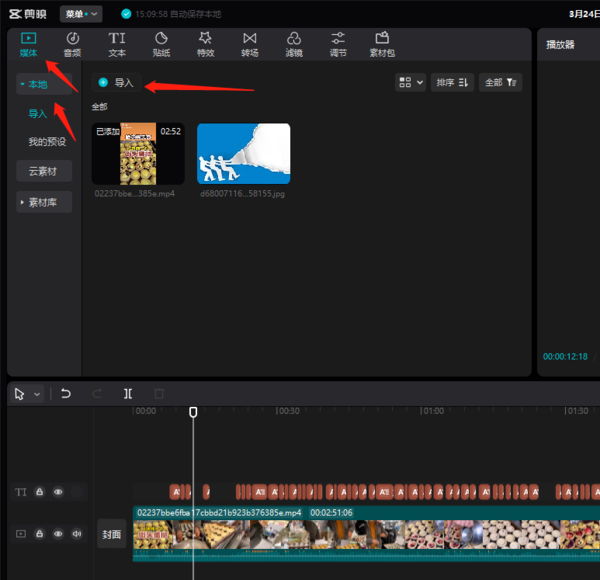Expand the grid view mode dropdown
The height and width of the screenshot is (580, 600).
410,83
